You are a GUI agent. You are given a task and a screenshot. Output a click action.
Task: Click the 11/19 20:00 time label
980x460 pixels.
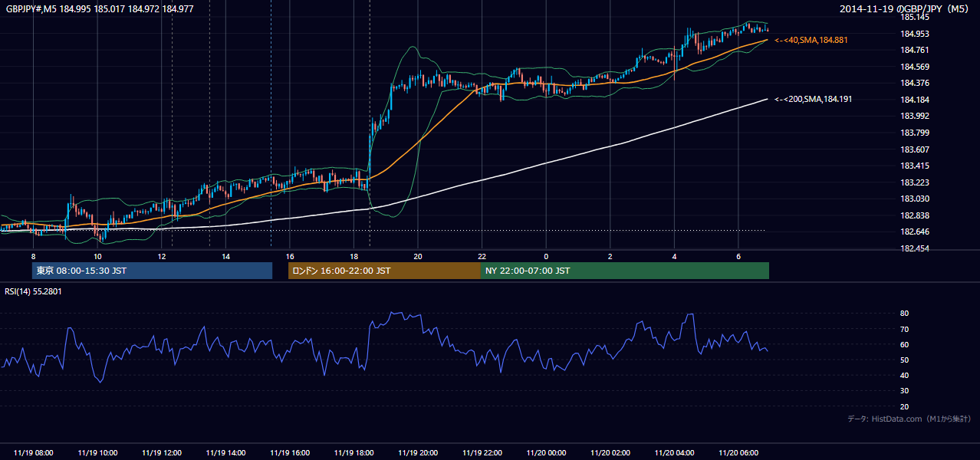[418, 453]
